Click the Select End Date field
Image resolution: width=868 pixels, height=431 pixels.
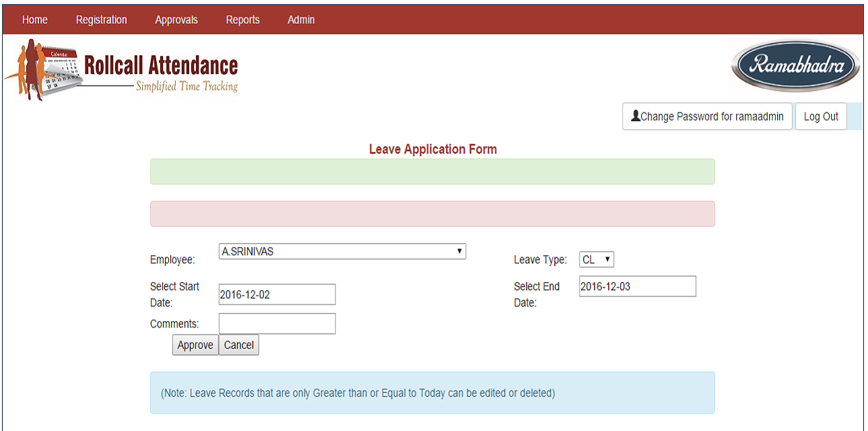[x=637, y=286]
